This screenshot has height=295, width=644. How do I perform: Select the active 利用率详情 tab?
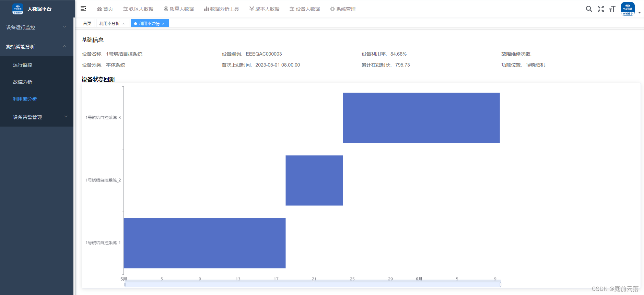(x=149, y=23)
